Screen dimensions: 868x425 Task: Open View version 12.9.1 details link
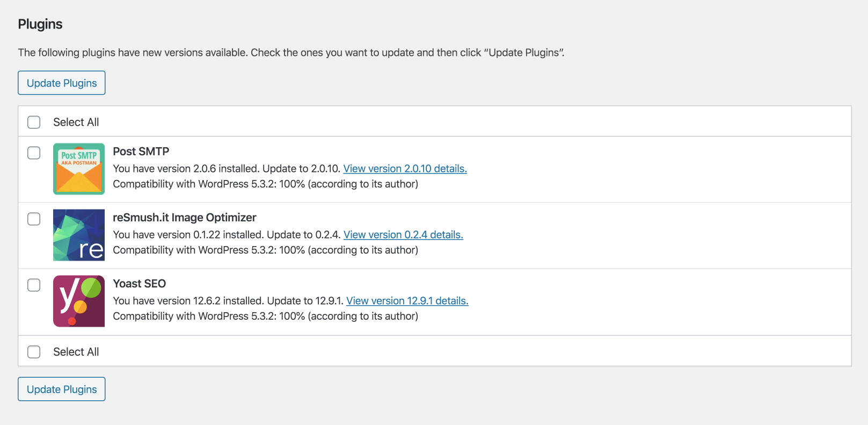click(x=407, y=301)
